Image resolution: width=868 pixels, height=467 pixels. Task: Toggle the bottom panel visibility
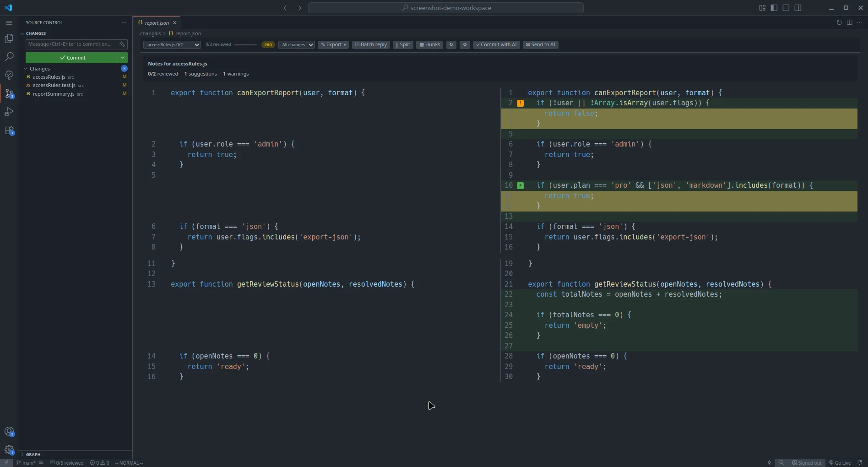coord(786,8)
